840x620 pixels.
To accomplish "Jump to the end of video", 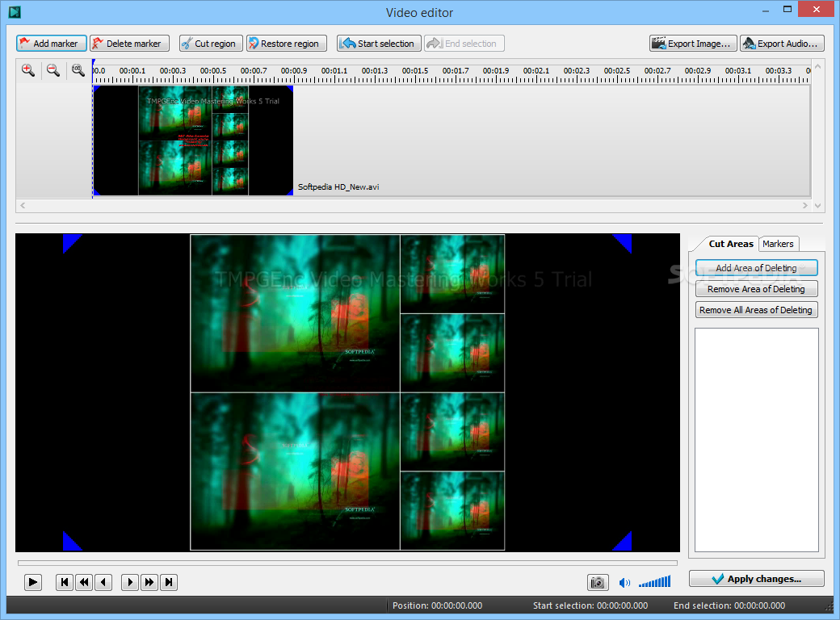I will 169,582.
